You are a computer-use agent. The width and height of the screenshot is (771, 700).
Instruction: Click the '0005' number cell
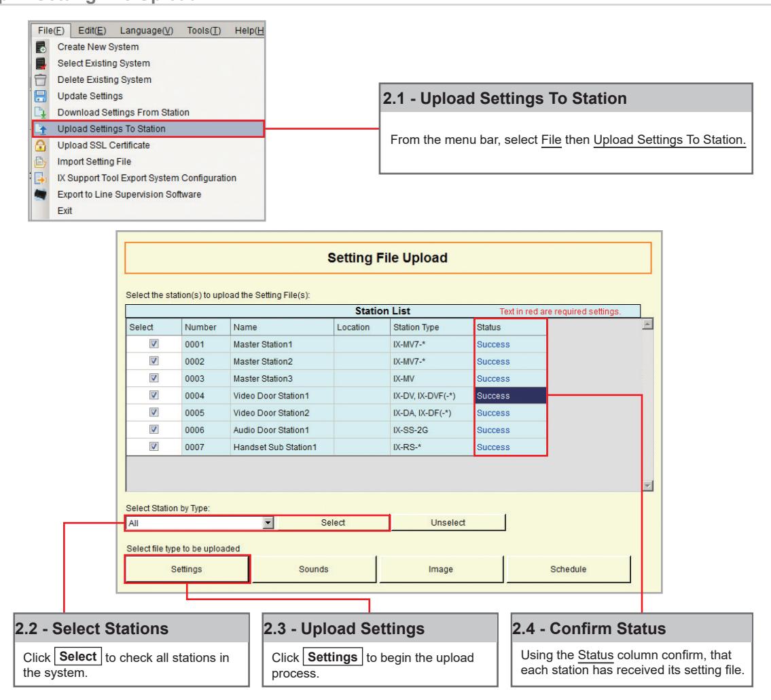point(206,413)
